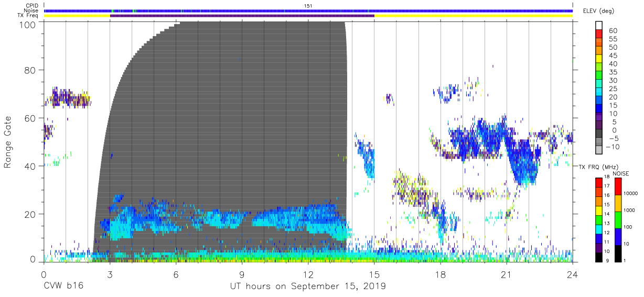Click the 100 label on NOISE color bar
The image size is (644, 297).
[627, 227]
